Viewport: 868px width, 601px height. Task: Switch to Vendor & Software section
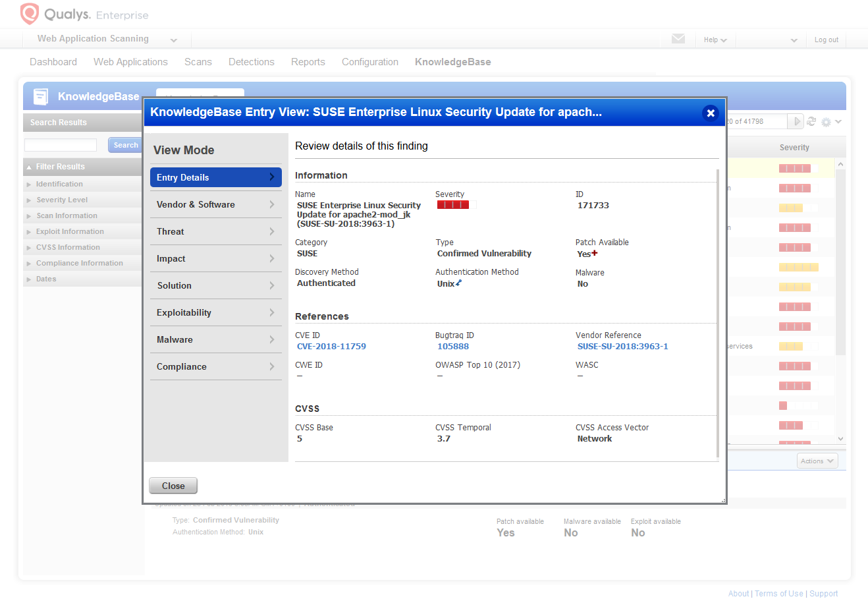point(216,204)
